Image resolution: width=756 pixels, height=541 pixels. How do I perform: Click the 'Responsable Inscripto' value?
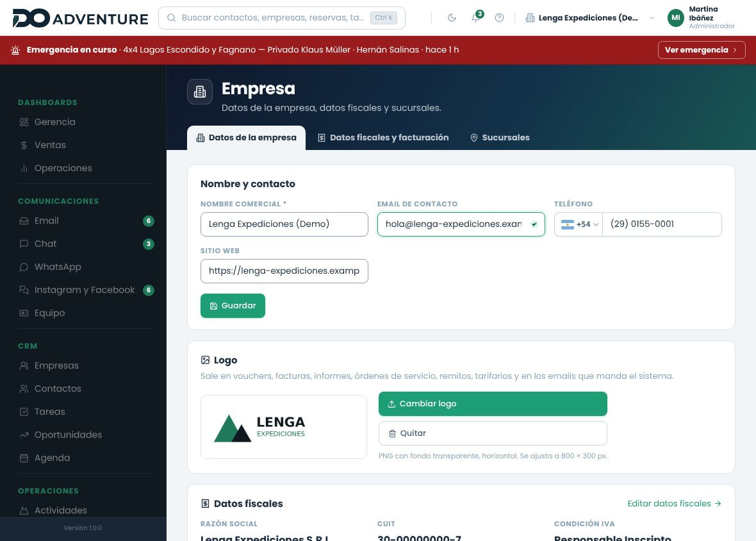pyautogui.click(x=612, y=538)
